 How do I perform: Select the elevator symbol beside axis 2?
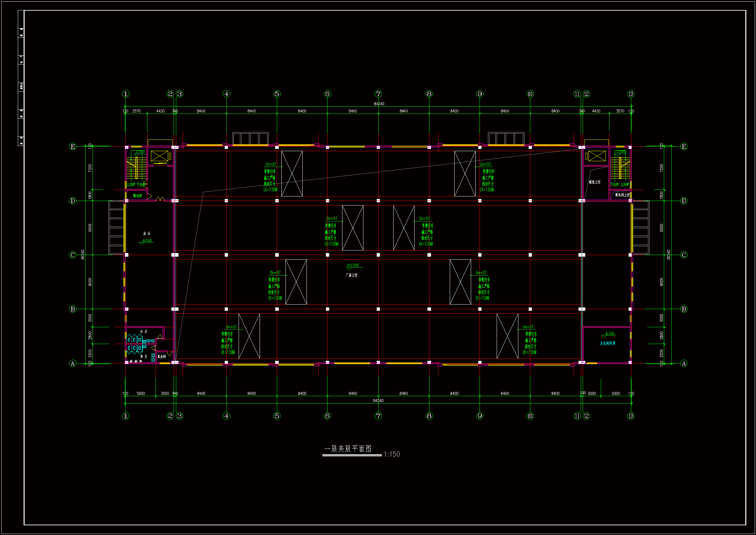click(160, 156)
